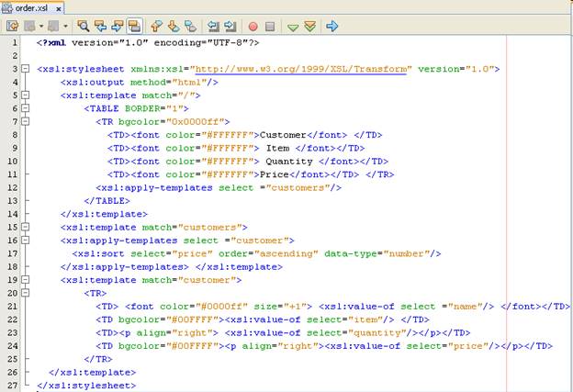Image resolution: width=573 pixels, height=392 pixels.
Task: Click "ascending" order value on line 17
Action: point(286,253)
